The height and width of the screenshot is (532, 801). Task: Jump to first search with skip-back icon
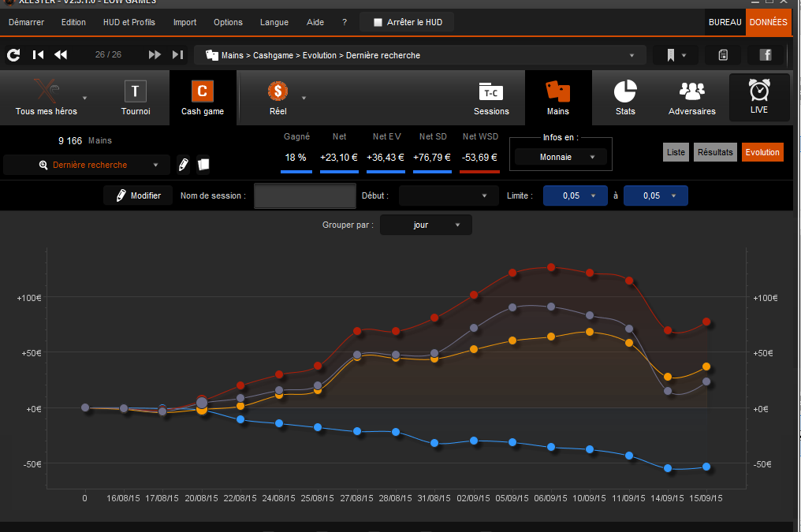click(38, 54)
